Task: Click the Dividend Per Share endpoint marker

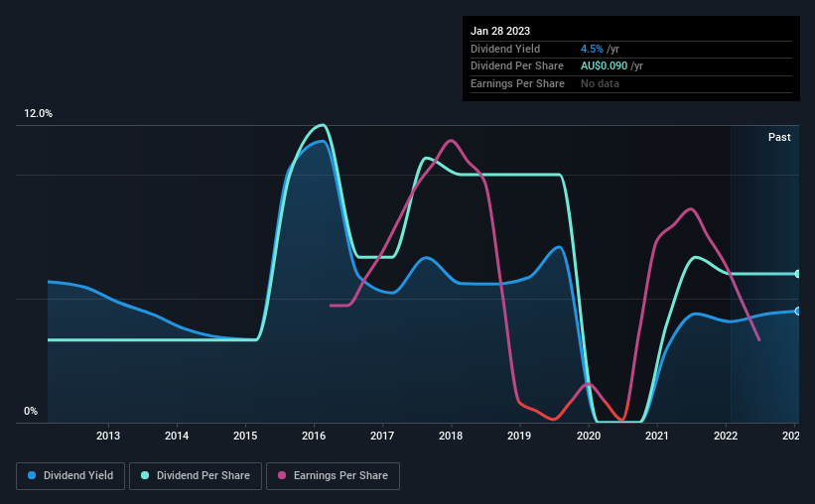Action: tap(797, 274)
